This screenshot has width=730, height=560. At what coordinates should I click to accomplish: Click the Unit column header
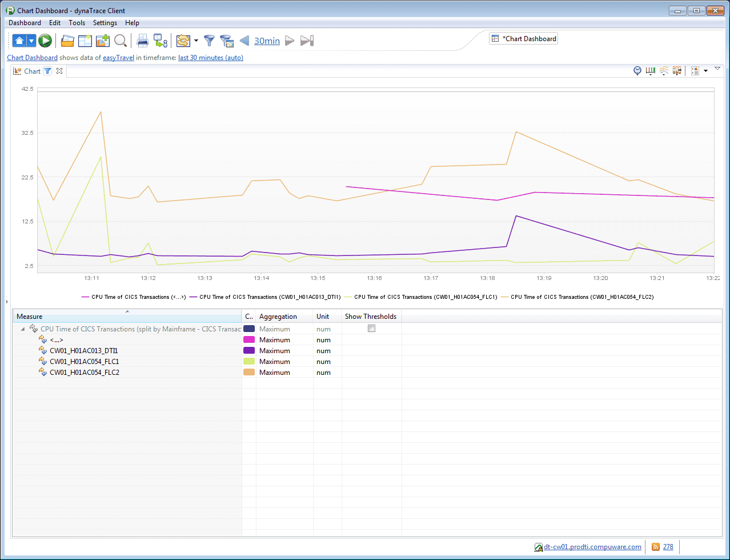point(327,317)
